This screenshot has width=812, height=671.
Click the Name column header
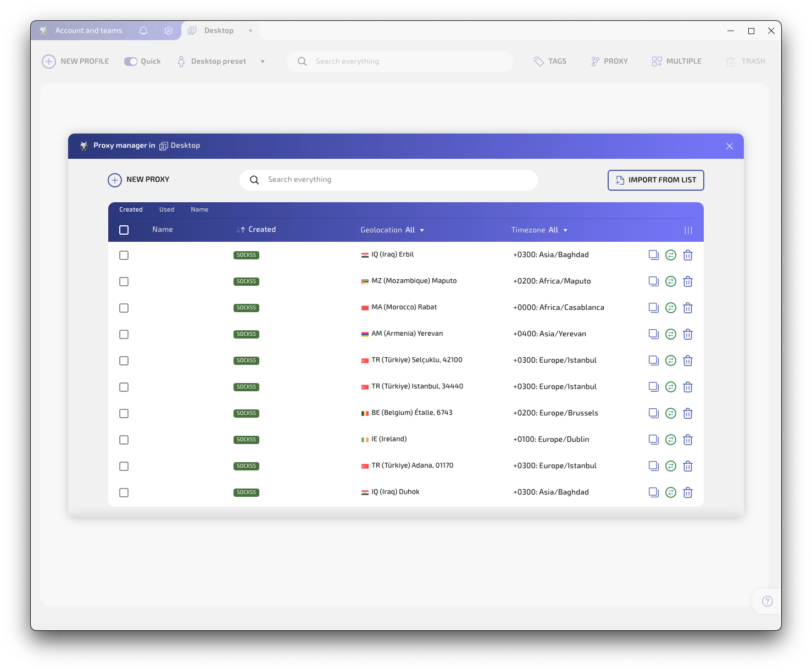163,230
